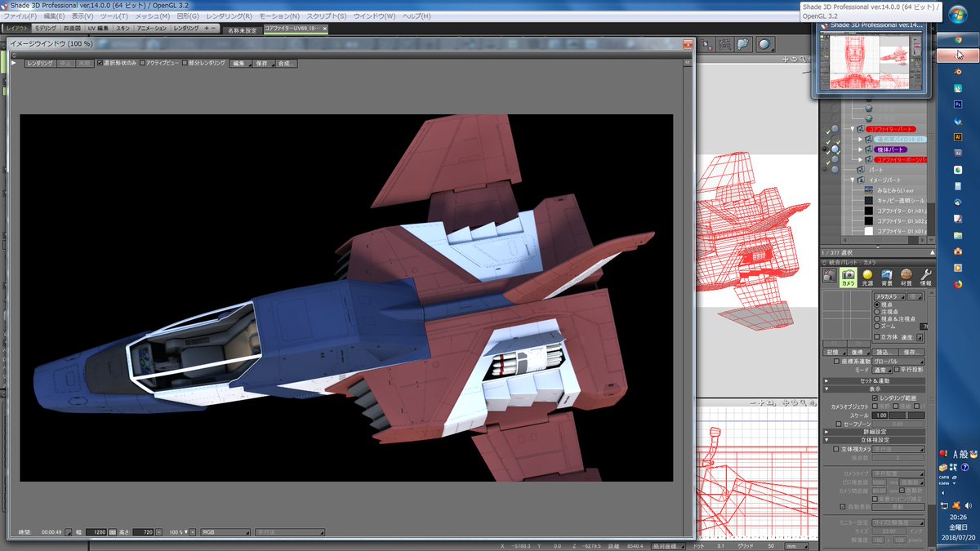This screenshot has height=551, width=980.
Task: Select the 視点＆注視点 radio button
Action: [x=876, y=318]
